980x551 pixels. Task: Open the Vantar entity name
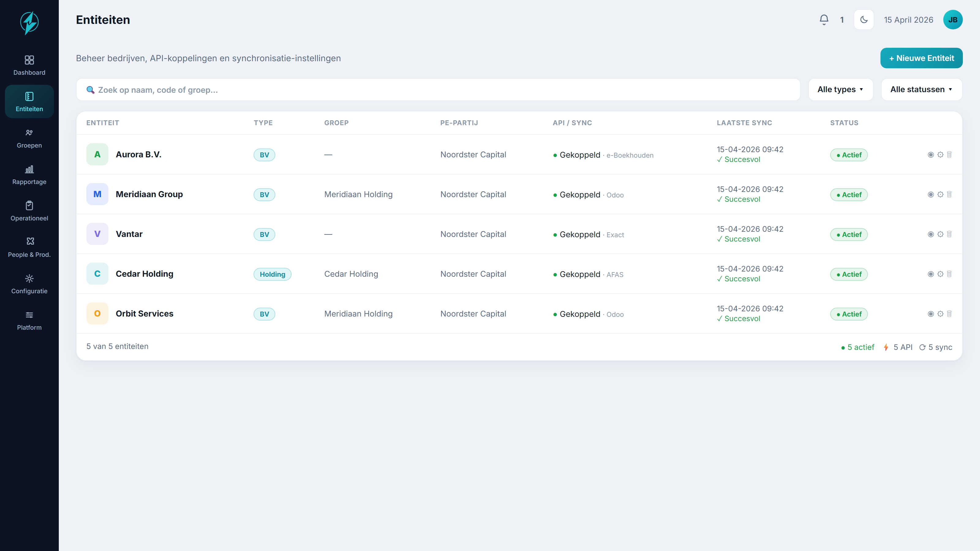[x=129, y=234]
